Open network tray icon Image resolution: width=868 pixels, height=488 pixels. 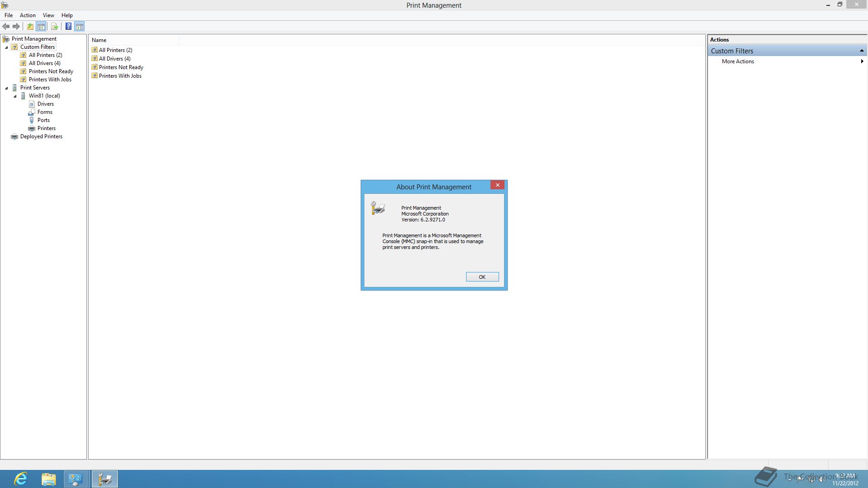811,479
